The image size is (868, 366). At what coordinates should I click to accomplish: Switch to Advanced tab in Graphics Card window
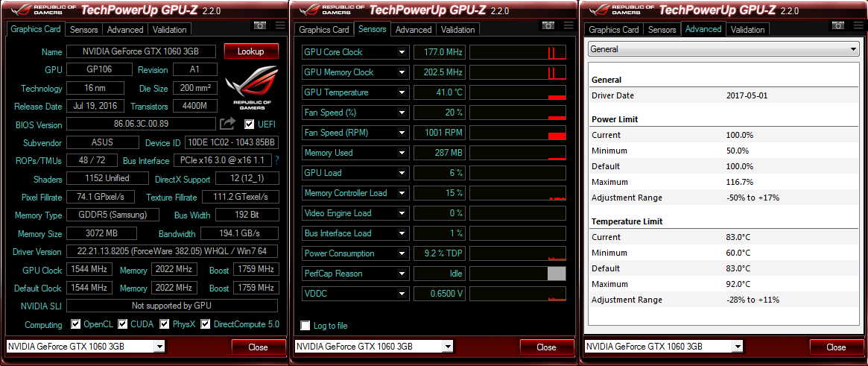click(x=125, y=30)
